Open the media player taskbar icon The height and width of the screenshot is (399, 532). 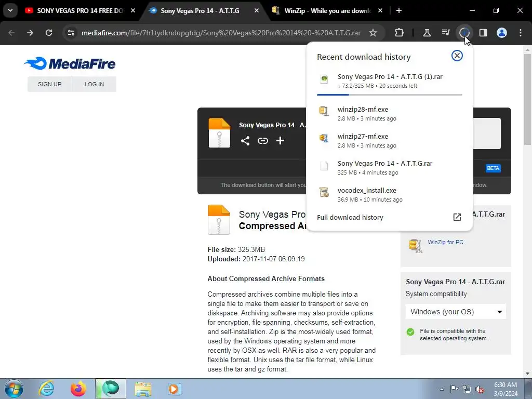click(175, 389)
